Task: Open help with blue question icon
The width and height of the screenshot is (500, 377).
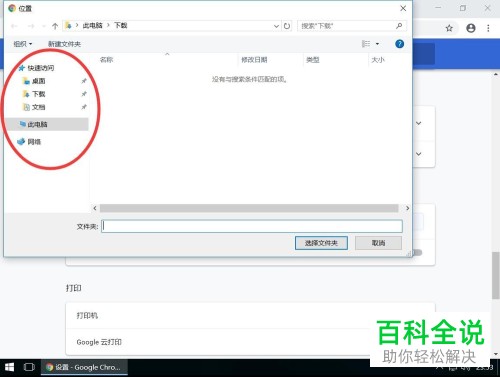Action: pos(399,44)
